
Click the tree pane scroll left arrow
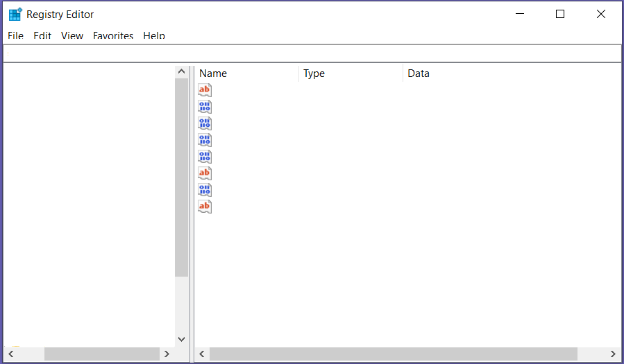(x=10, y=354)
